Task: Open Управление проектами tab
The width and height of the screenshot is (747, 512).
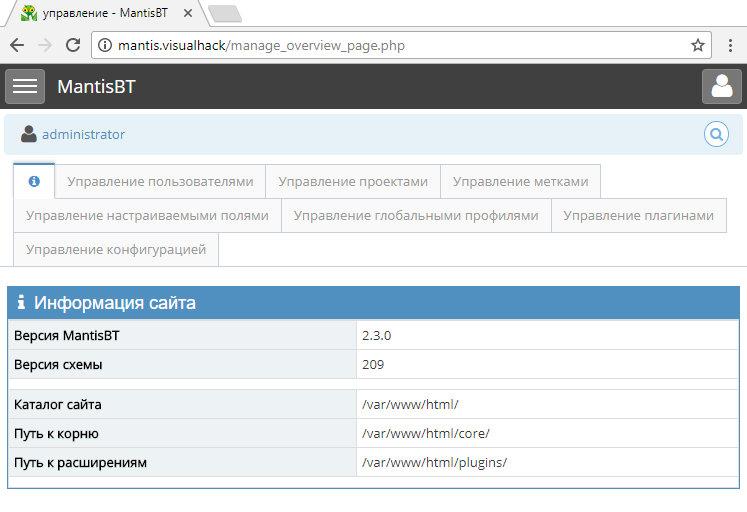Action: tap(353, 181)
